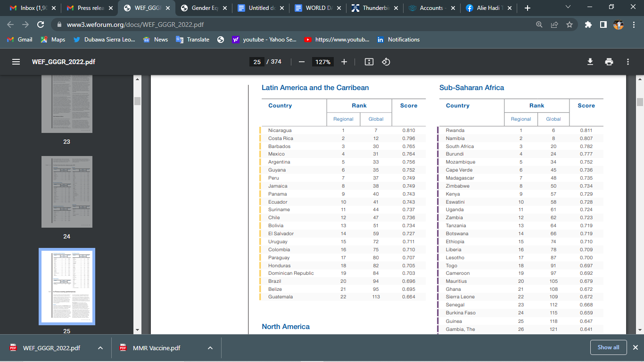This screenshot has height=362, width=644.
Task: Click the fit to page icon
Action: [x=369, y=62]
